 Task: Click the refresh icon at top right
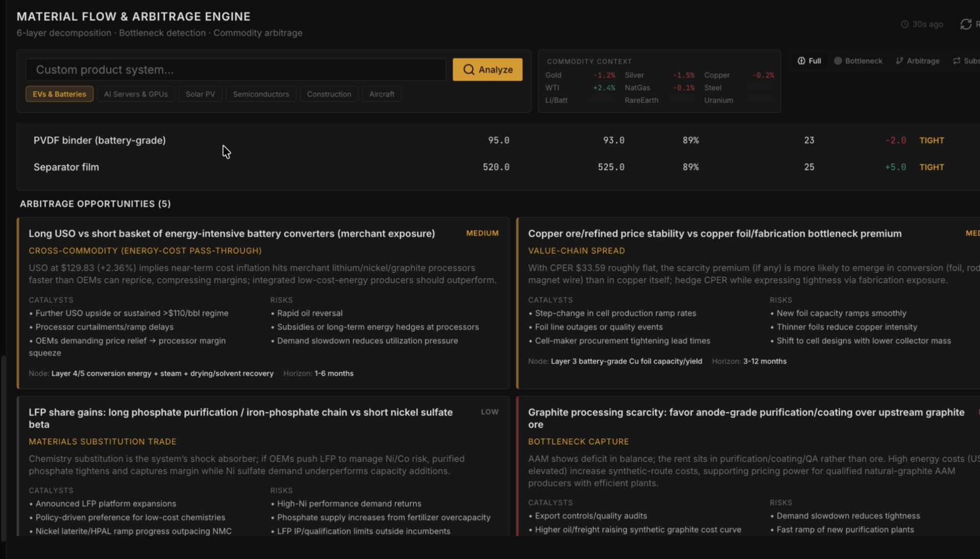click(x=966, y=24)
